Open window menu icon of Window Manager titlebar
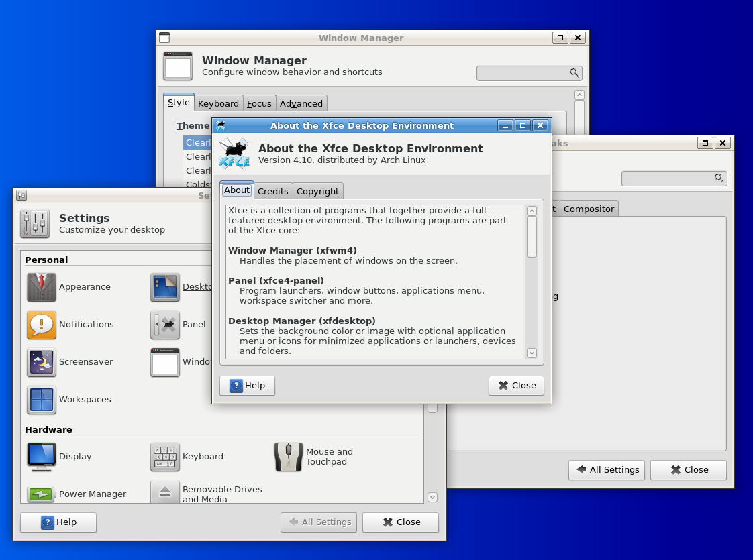The width and height of the screenshot is (753, 560). tap(164, 38)
